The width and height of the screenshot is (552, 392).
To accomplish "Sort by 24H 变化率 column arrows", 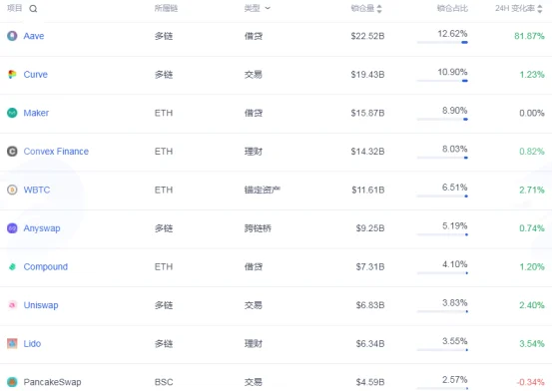I will (540, 8).
